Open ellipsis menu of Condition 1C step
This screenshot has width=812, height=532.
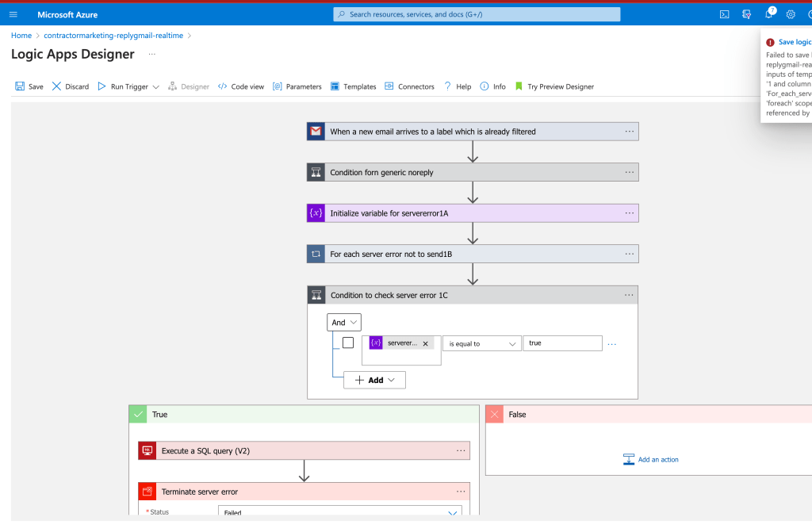(x=629, y=295)
